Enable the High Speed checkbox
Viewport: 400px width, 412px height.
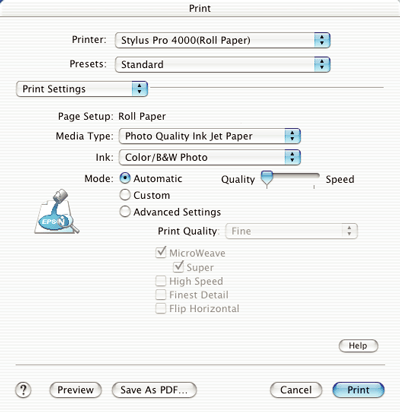(161, 281)
